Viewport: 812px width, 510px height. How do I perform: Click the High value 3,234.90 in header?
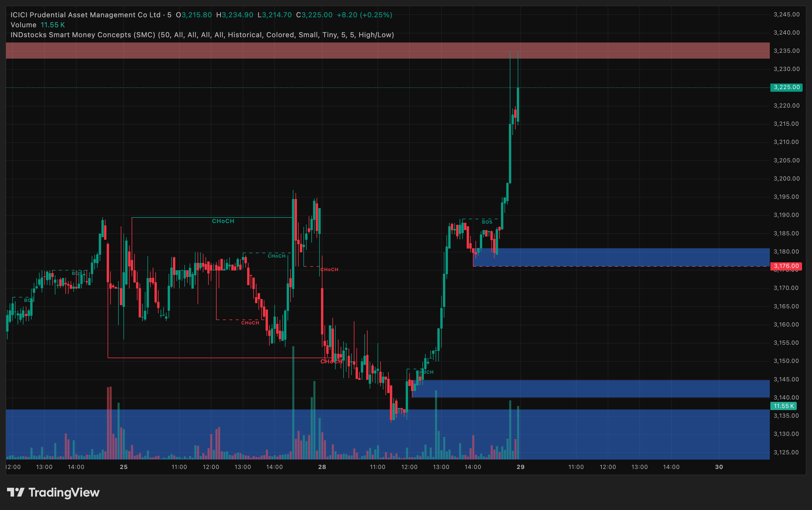point(237,15)
